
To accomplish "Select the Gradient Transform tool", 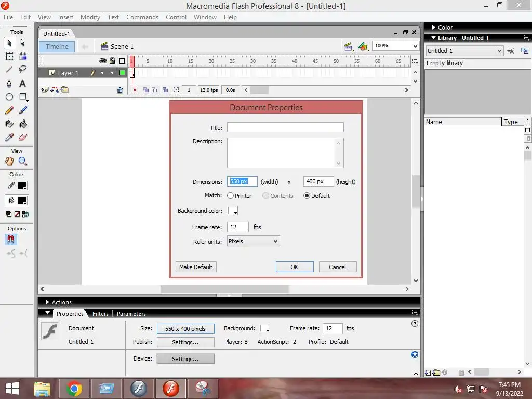I will [x=23, y=56].
